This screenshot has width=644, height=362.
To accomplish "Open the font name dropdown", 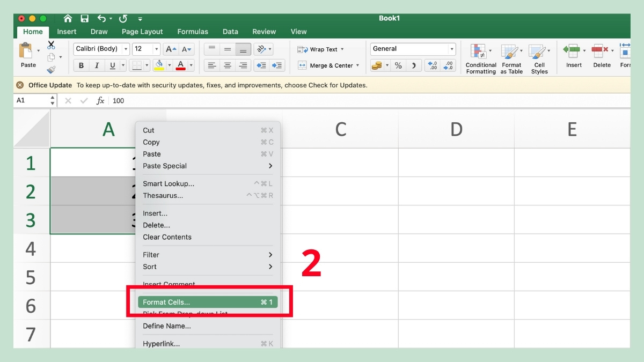I will coord(124,49).
